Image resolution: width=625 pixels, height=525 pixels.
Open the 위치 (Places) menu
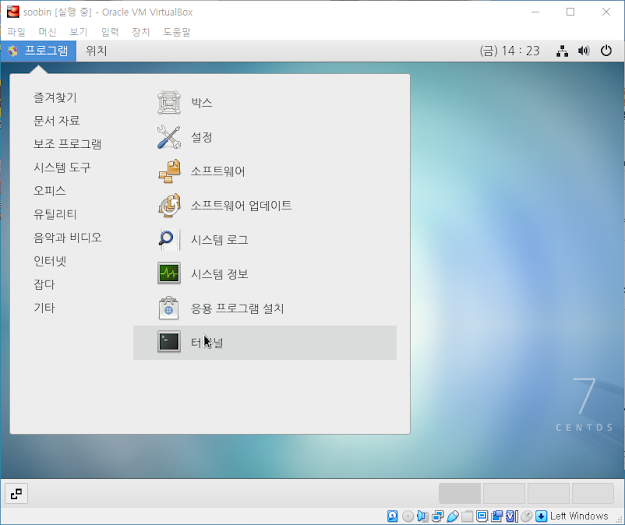point(96,51)
